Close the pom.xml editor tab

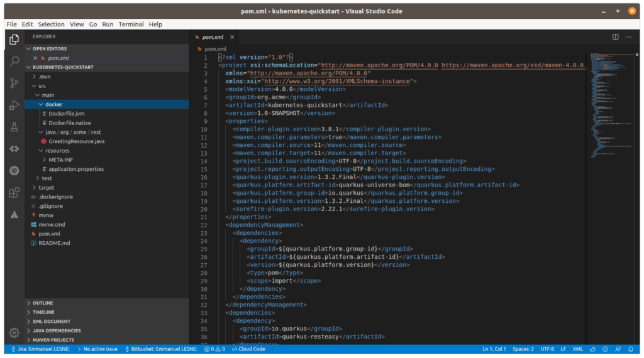[232, 37]
